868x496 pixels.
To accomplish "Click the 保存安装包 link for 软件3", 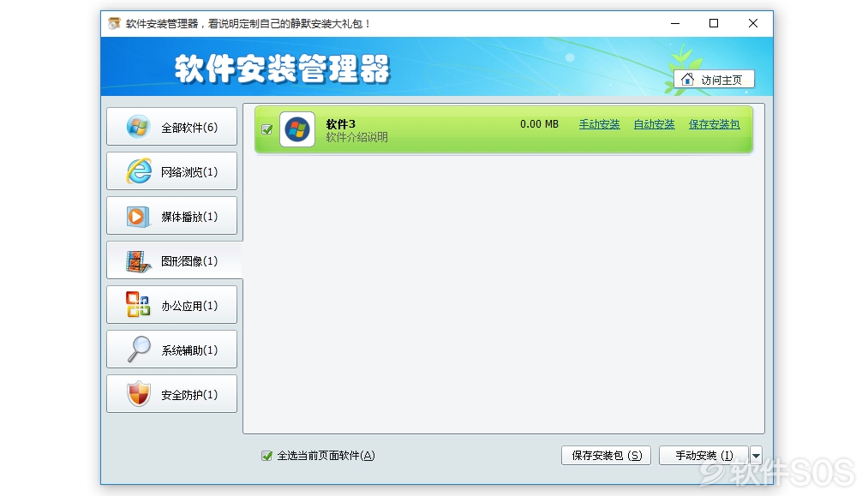I will tap(714, 124).
